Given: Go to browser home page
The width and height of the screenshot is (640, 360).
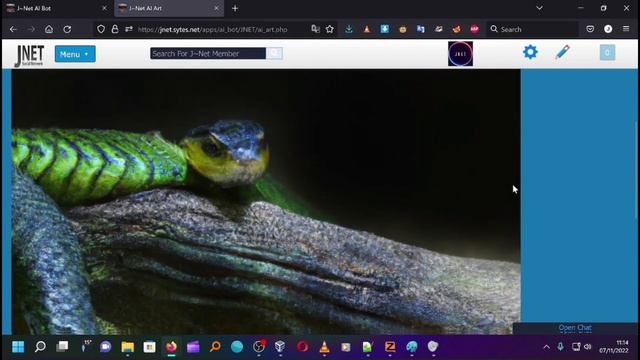Looking at the screenshot, I should (x=49, y=29).
